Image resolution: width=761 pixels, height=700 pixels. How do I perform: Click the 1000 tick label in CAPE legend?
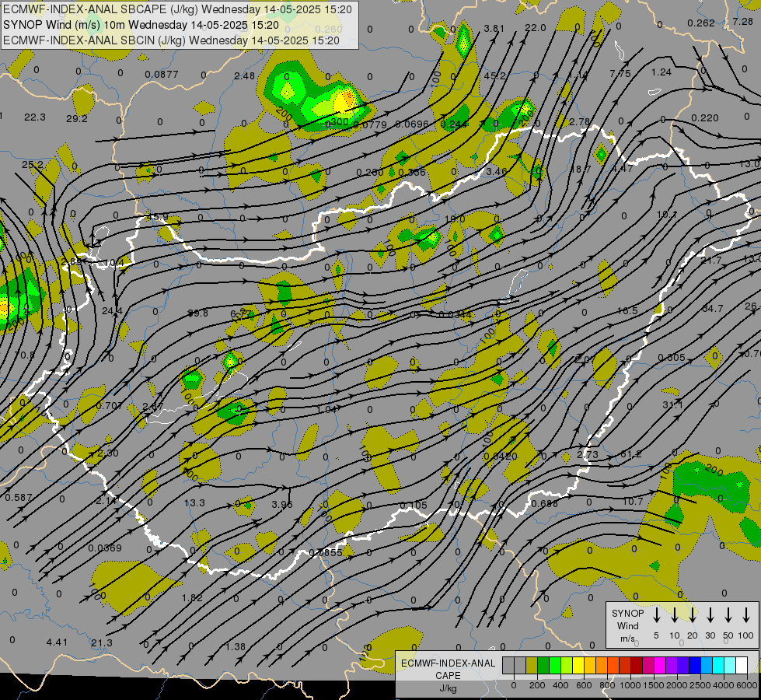click(x=630, y=685)
